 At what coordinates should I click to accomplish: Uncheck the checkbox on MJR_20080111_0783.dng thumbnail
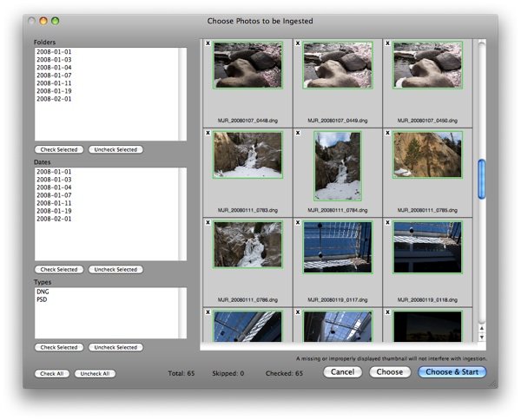click(x=208, y=133)
